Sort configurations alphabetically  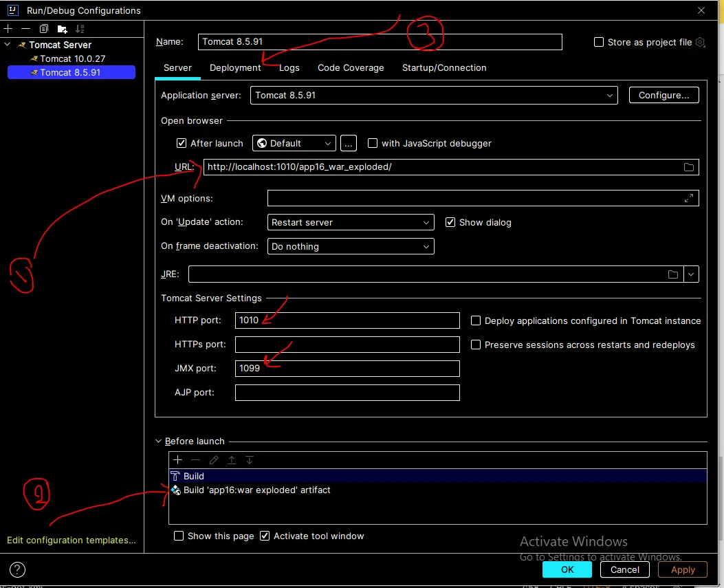pos(80,29)
